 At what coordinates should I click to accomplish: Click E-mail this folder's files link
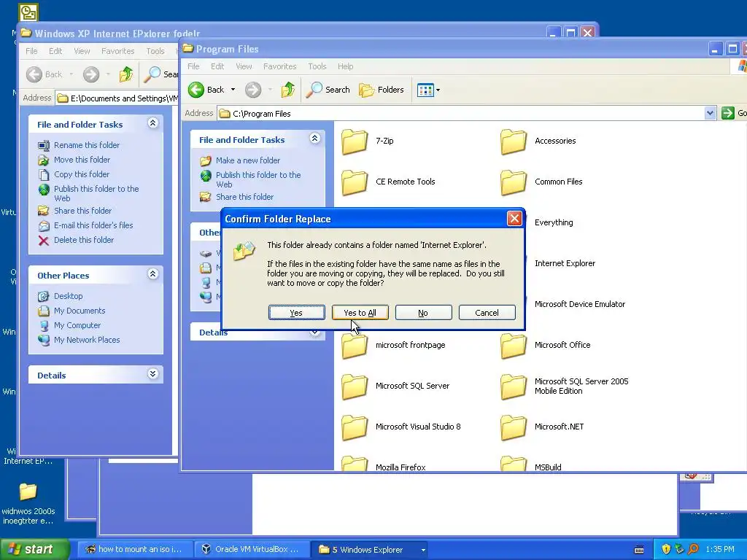pos(93,225)
